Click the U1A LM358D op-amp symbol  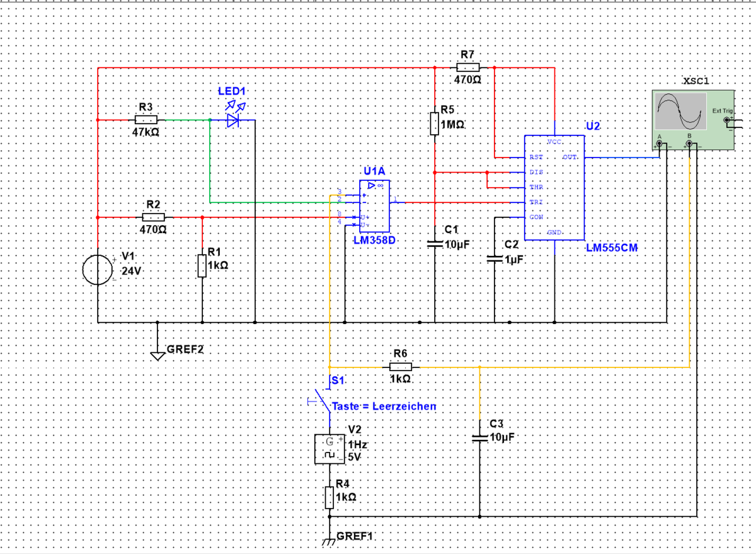(x=374, y=206)
